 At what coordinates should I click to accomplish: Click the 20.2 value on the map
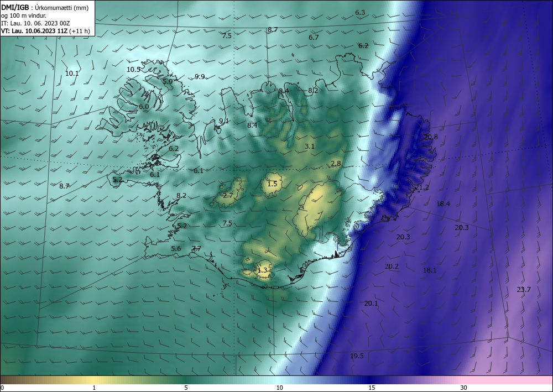tap(392, 266)
